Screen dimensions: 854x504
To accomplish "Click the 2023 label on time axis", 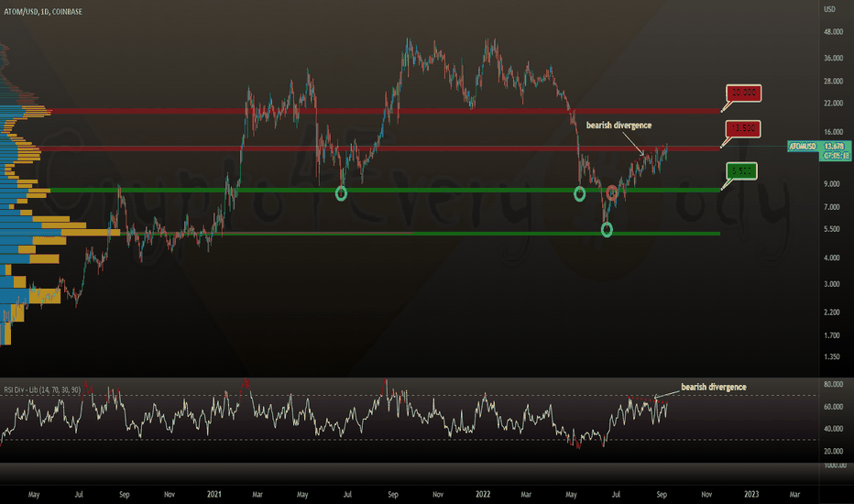I will tap(751, 495).
